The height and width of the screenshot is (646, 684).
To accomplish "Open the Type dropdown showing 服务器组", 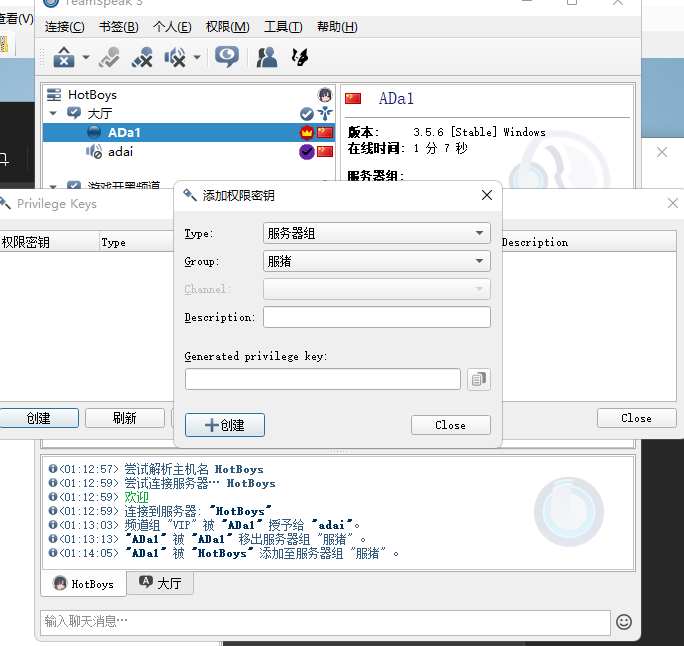I will coord(376,233).
